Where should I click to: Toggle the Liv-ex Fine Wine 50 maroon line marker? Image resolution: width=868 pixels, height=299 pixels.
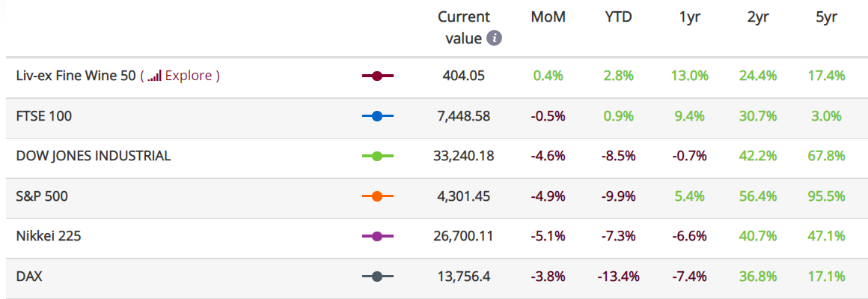pos(378,76)
